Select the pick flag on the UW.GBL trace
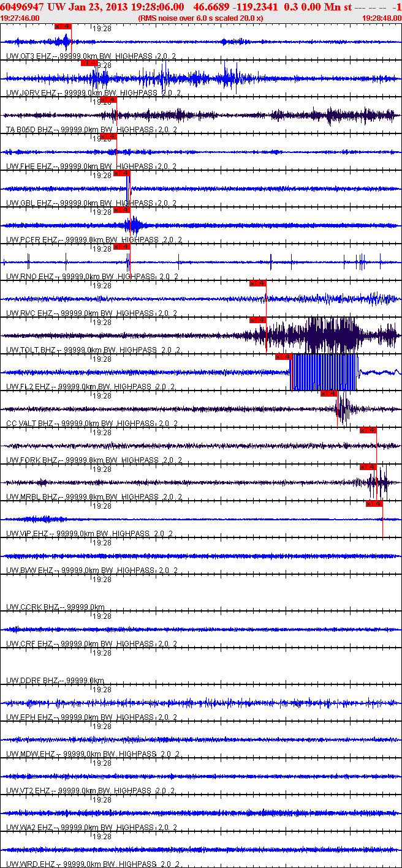The height and width of the screenshot is (868, 402). coord(122,173)
